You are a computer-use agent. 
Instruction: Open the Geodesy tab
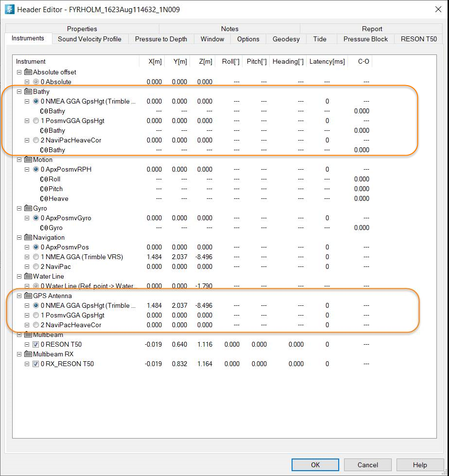(x=286, y=39)
